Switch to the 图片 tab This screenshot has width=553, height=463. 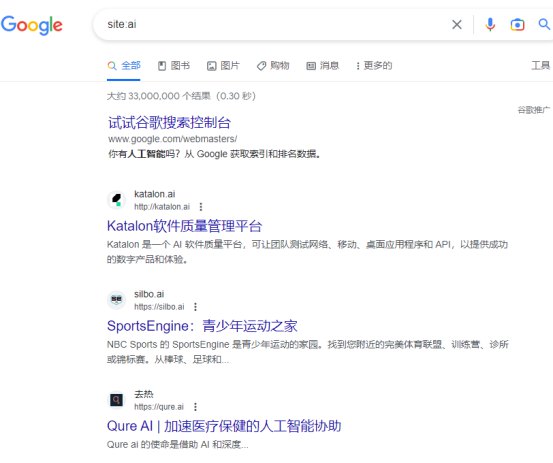(223, 66)
